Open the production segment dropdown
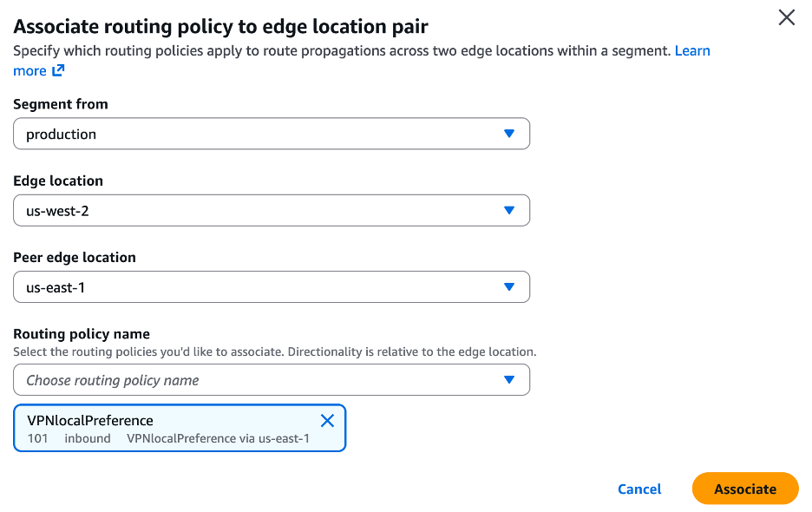This screenshot has width=812, height=512. 271,134
